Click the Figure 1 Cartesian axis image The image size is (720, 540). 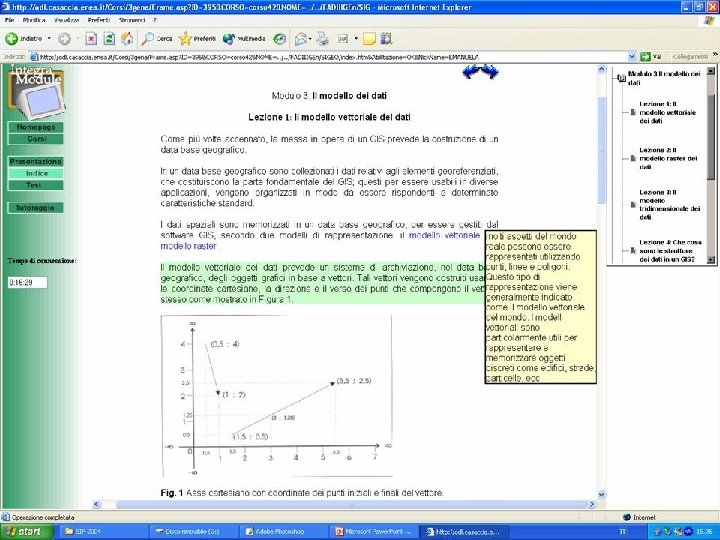point(276,396)
